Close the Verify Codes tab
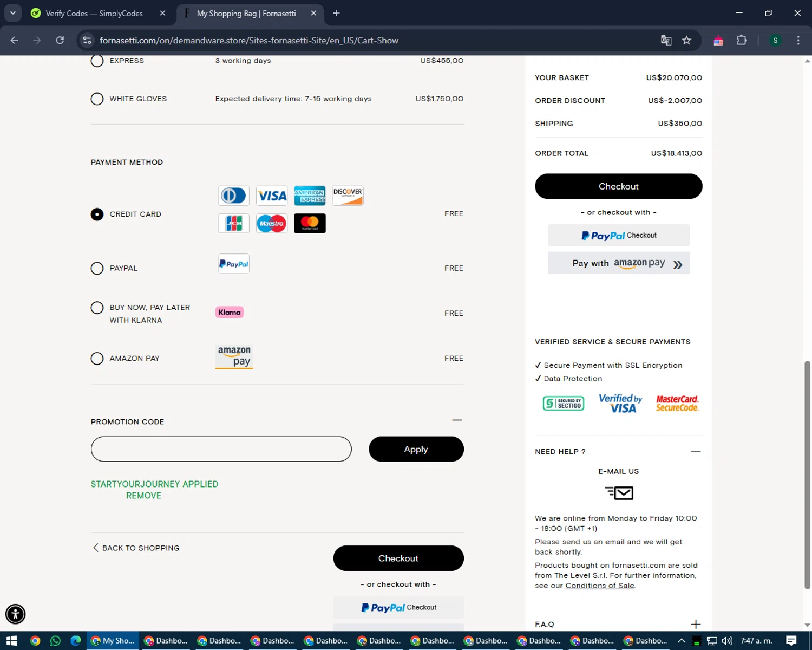The width and height of the screenshot is (812, 650). coord(162,13)
